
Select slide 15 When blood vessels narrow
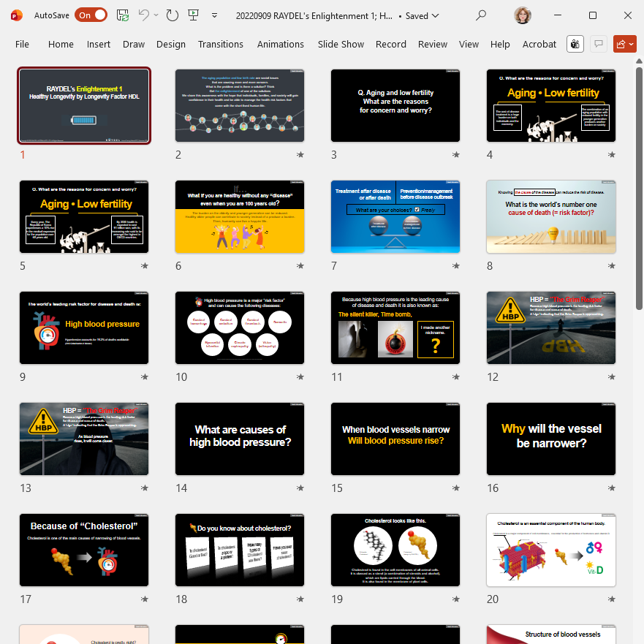point(395,439)
